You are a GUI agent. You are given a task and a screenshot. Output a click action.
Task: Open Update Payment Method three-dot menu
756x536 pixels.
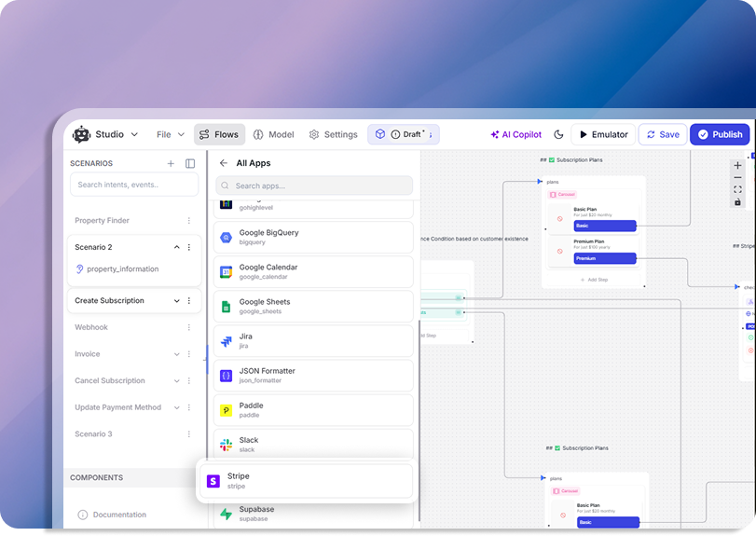[189, 407]
